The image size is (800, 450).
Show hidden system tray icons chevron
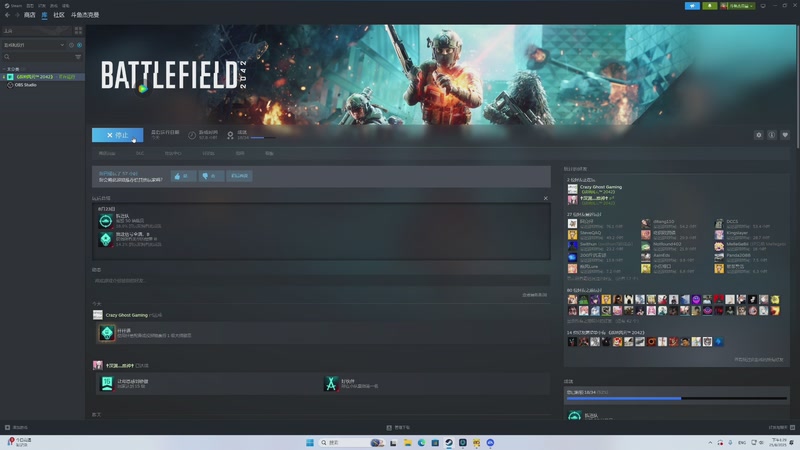(710, 442)
